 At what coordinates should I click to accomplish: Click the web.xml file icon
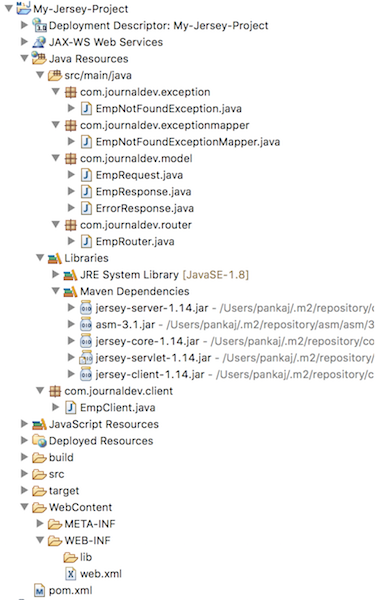coord(71,574)
